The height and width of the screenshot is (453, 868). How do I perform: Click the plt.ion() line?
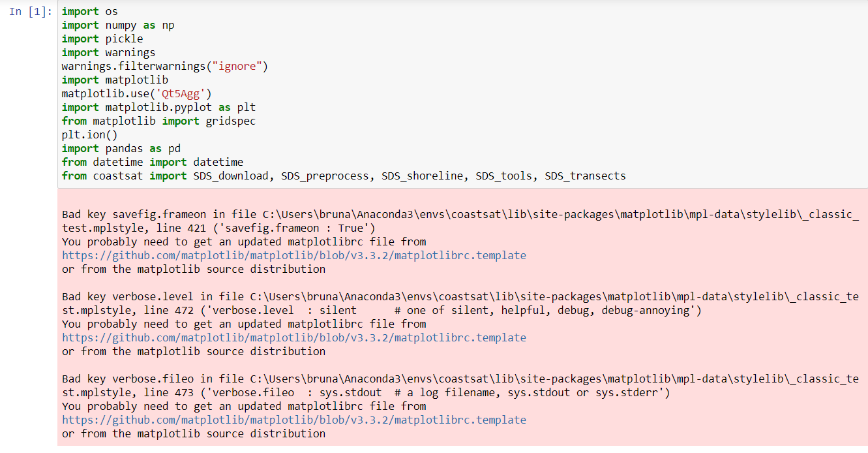pos(90,135)
